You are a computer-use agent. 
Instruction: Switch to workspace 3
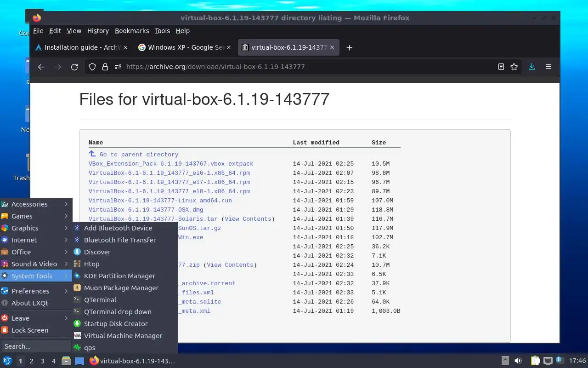click(42, 361)
